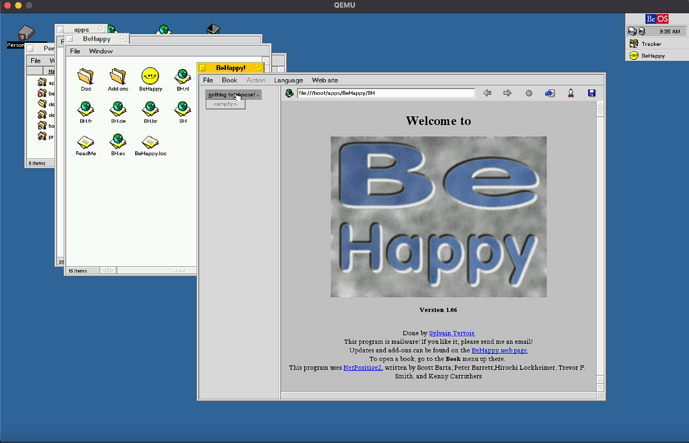Click the Deskbar tray icons beside the clock
The image size is (689, 443).
[636, 31]
